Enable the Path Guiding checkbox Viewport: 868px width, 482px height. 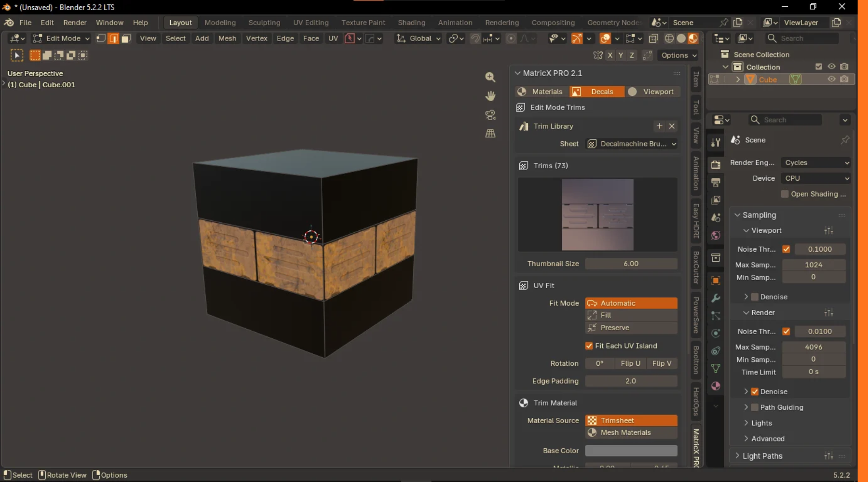point(755,407)
